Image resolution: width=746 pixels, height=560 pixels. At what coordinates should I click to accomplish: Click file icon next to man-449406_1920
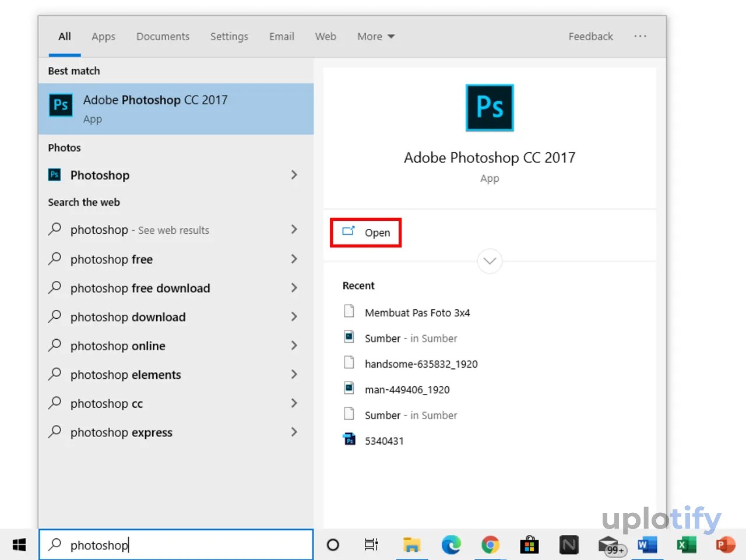point(349,388)
